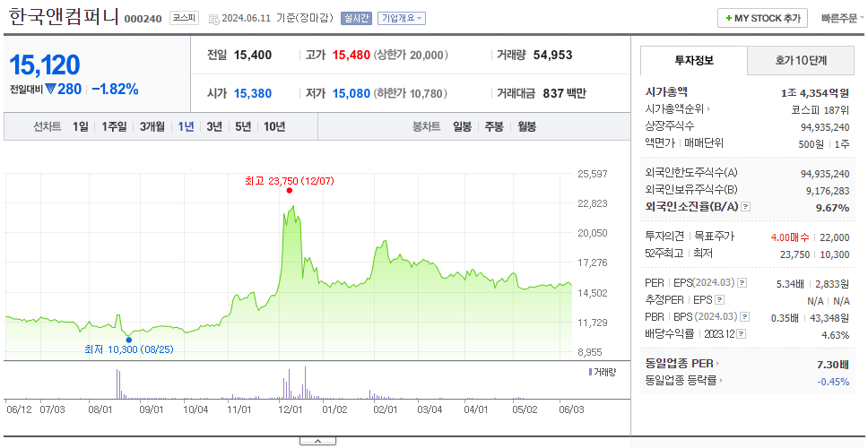Click the stock code 000240
The image size is (868, 448).
143,20
